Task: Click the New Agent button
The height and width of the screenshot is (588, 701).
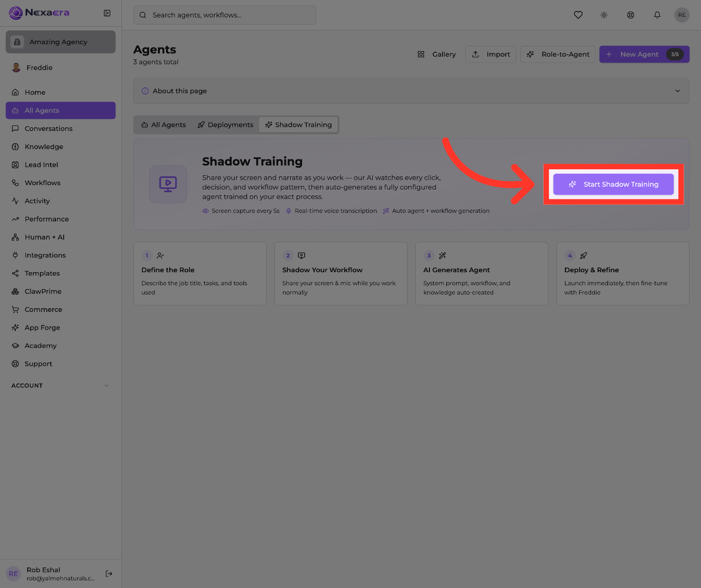Action: 644,54
